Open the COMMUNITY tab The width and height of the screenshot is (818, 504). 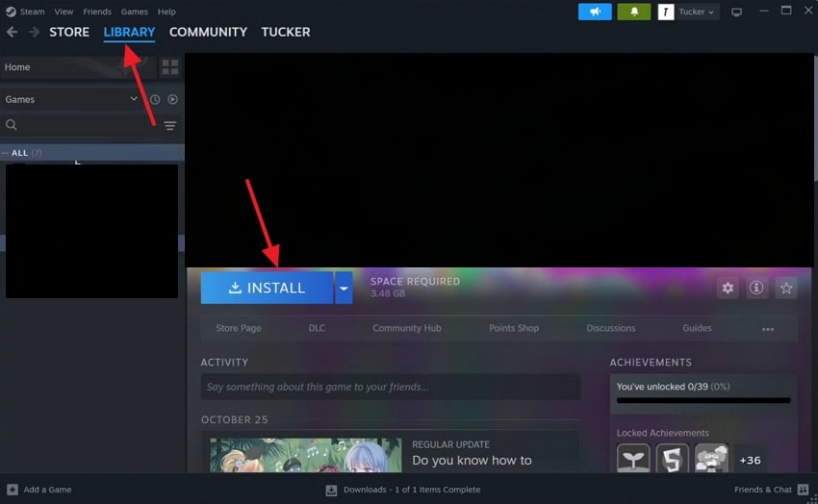coord(208,32)
